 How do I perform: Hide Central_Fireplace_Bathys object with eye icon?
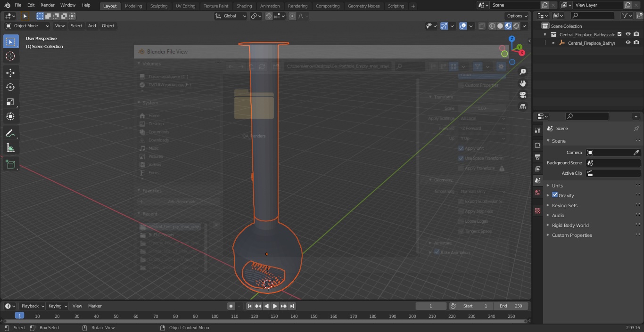pos(628,43)
